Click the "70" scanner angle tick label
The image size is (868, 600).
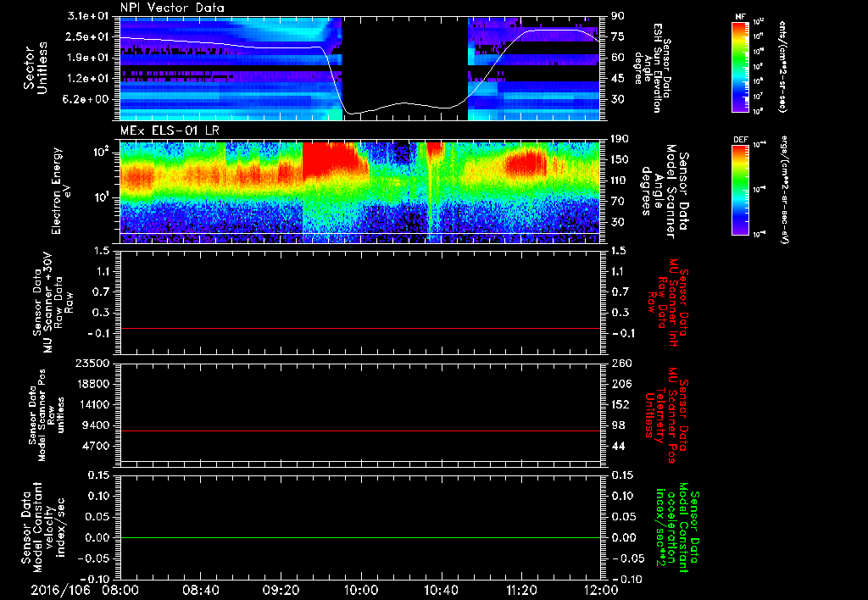point(618,202)
